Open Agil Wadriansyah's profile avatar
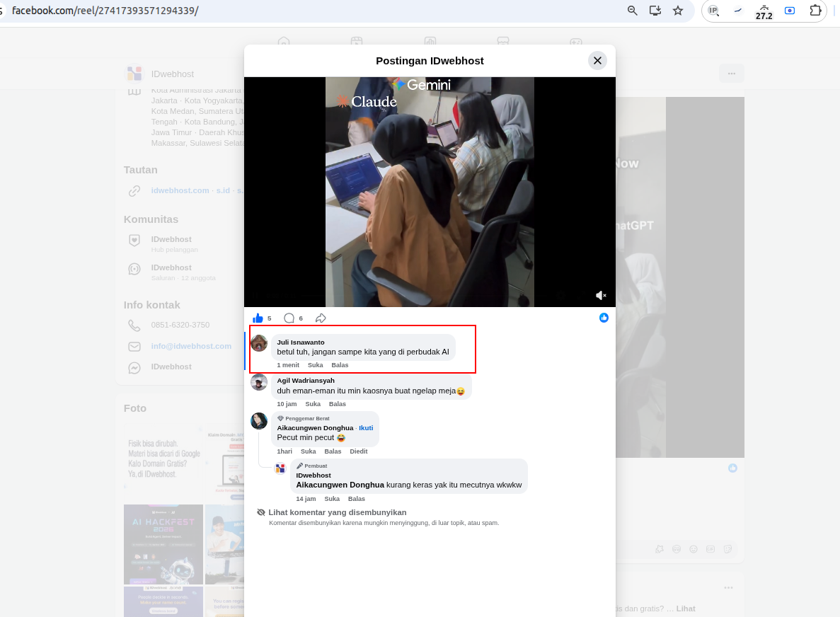This screenshot has width=840, height=617. [259, 382]
